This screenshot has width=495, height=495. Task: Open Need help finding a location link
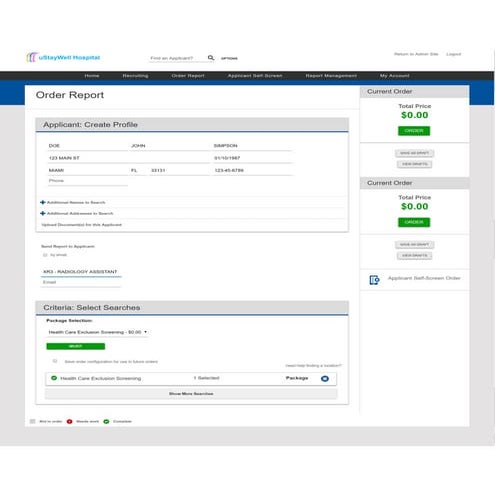(313, 366)
